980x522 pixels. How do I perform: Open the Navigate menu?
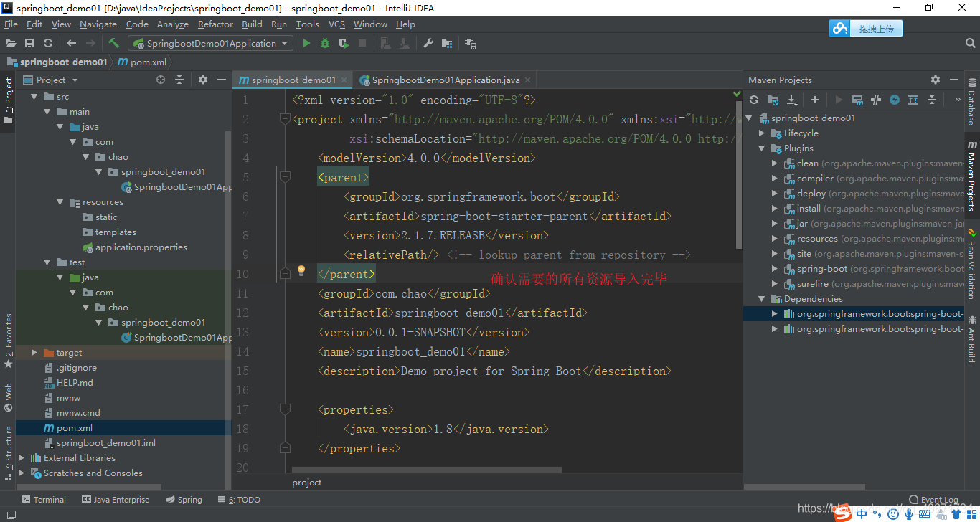(98, 24)
